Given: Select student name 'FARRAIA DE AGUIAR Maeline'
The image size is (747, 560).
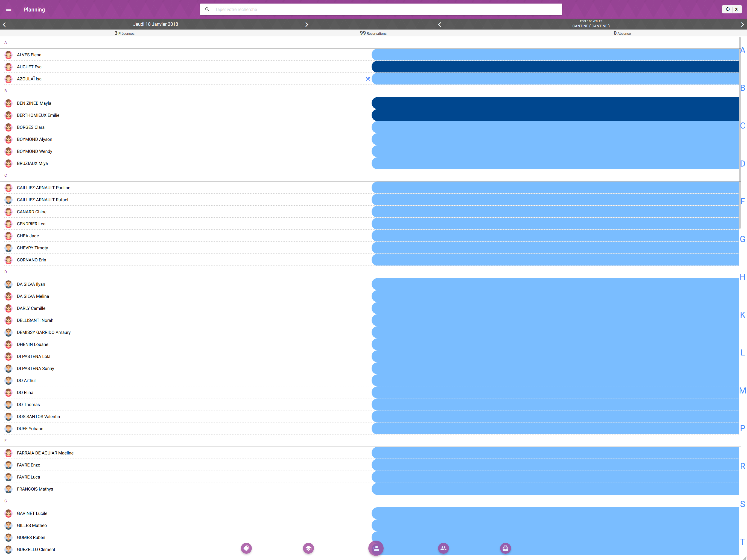Looking at the screenshot, I should point(45,453).
